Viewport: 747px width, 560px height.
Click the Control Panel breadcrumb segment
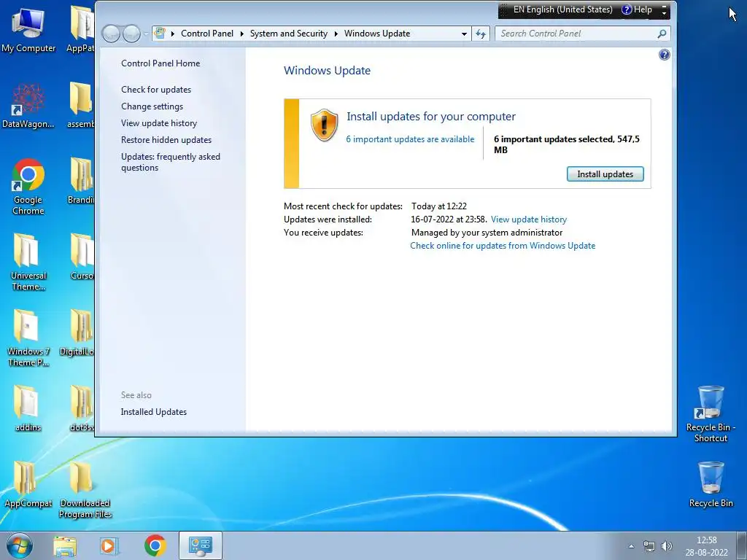click(x=207, y=34)
